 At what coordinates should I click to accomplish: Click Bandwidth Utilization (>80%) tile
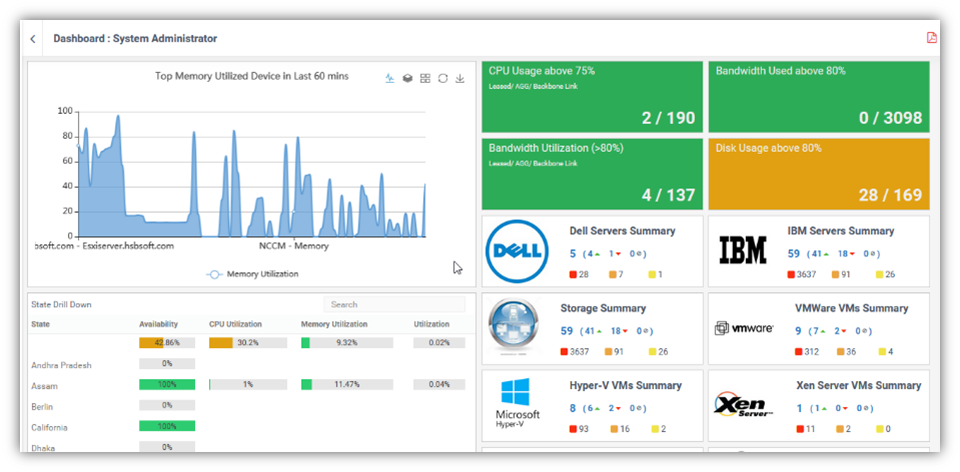coord(590,173)
